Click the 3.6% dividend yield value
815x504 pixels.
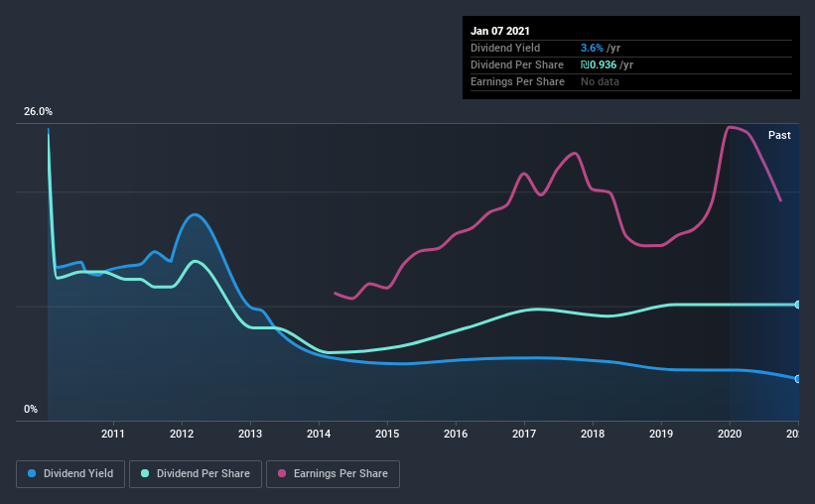(x=592, y=48)
